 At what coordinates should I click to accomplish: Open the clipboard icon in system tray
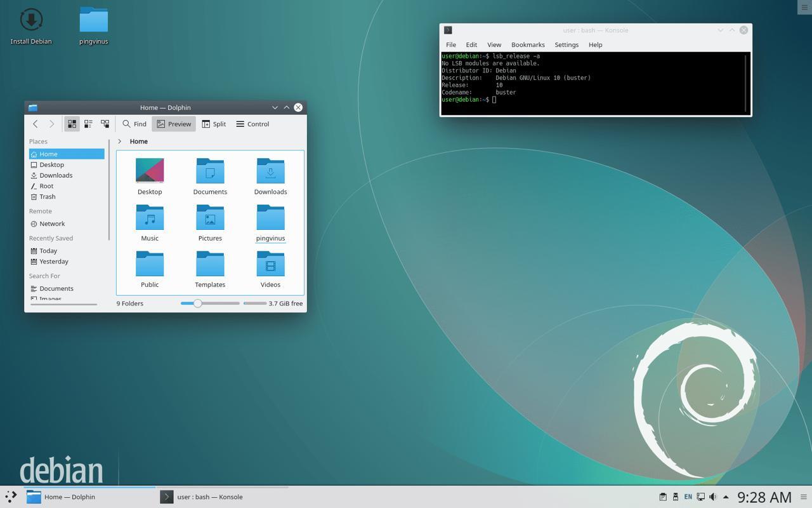click(662, 497)
